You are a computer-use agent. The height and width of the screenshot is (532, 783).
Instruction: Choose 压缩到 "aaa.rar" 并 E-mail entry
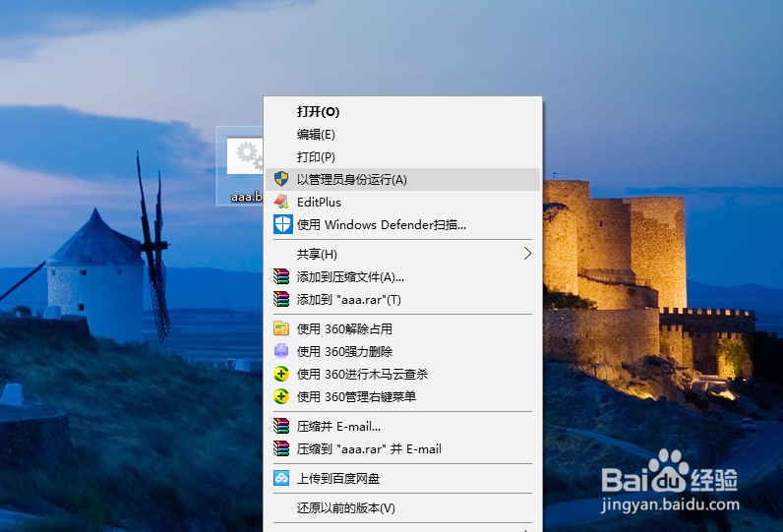tap(403, 448)
